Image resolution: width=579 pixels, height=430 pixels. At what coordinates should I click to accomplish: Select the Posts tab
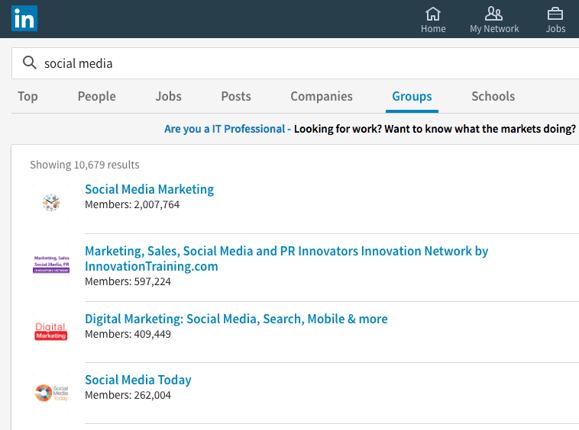point(236,96)
